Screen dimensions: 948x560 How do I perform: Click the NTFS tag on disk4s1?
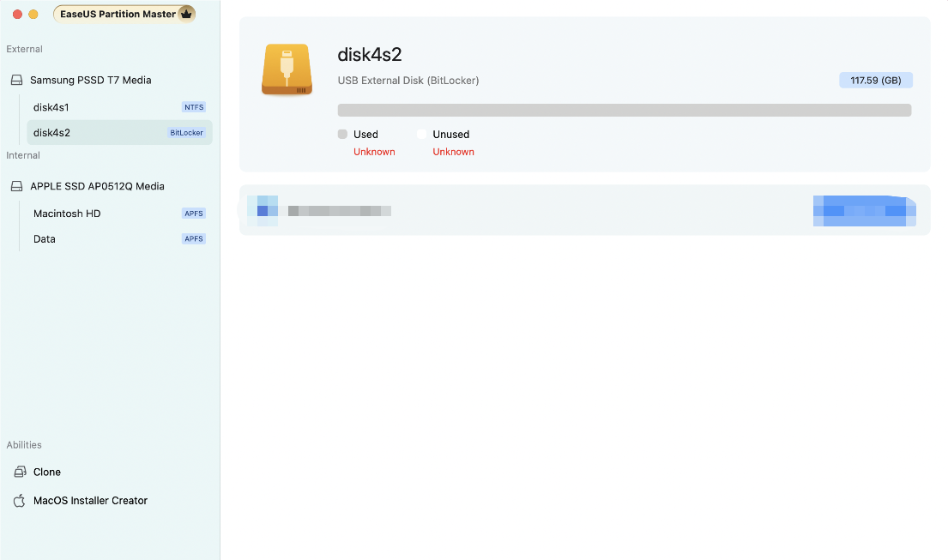(194, 107)
